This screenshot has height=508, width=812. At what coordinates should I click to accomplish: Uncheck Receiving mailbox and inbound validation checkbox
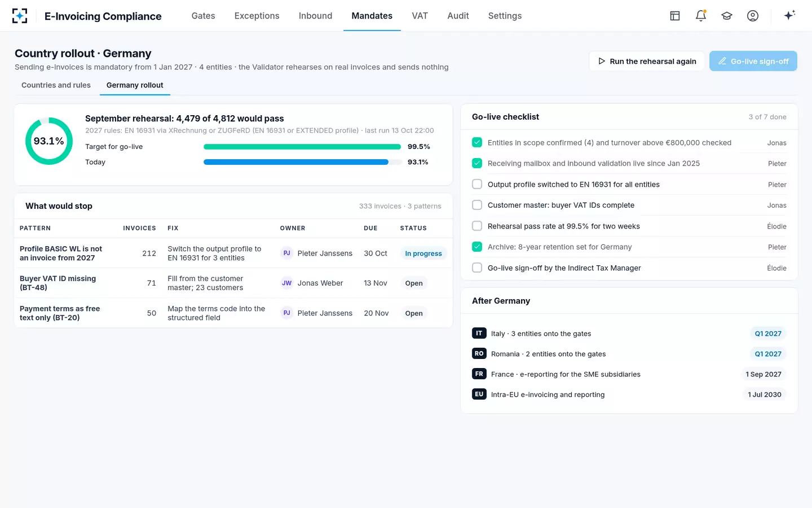pyautogui.click(x=477, y=164)
